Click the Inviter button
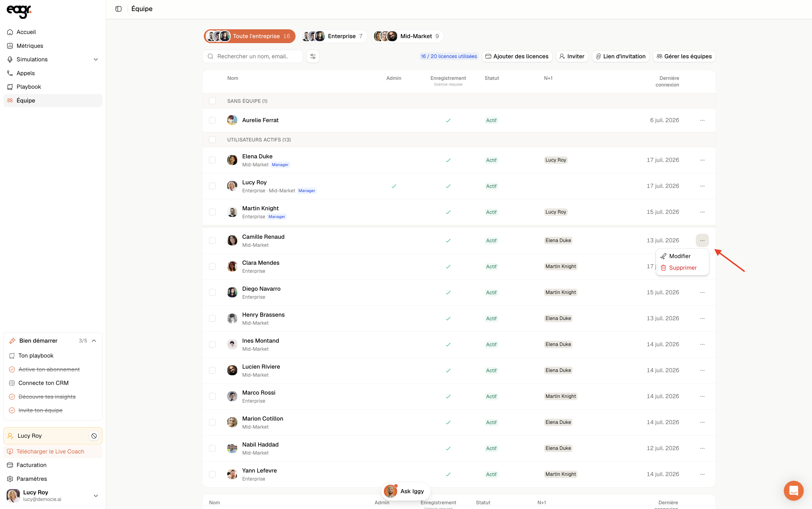The width and height of the screenshot is (812, 509). (572, 56)
